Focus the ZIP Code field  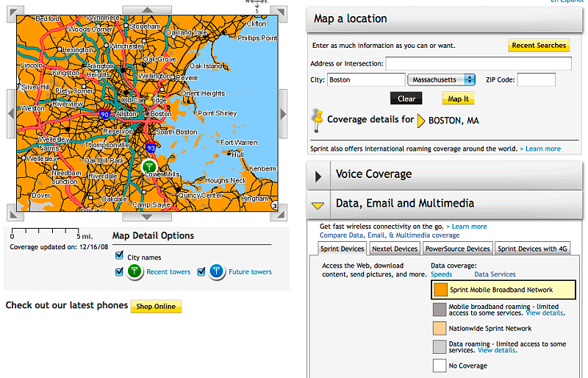point(537,79)
